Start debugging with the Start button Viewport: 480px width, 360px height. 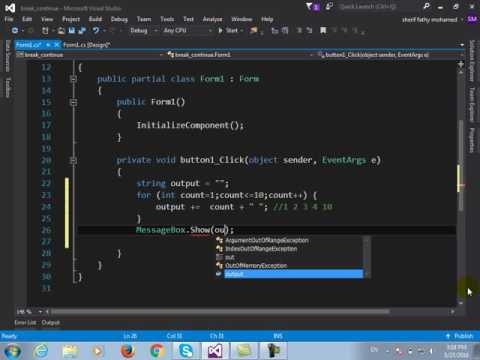pos(228,31)
